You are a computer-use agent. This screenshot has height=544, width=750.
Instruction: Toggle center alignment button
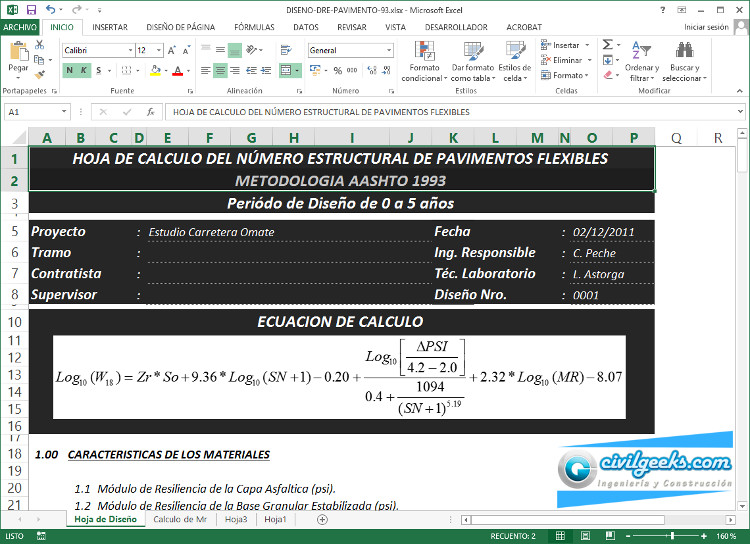coord(220,70)
